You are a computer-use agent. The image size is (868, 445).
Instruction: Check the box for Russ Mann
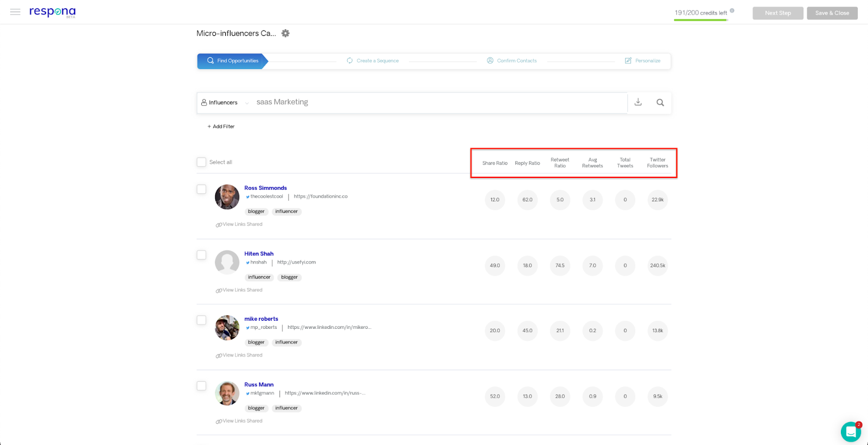click(x=201, y=385)
